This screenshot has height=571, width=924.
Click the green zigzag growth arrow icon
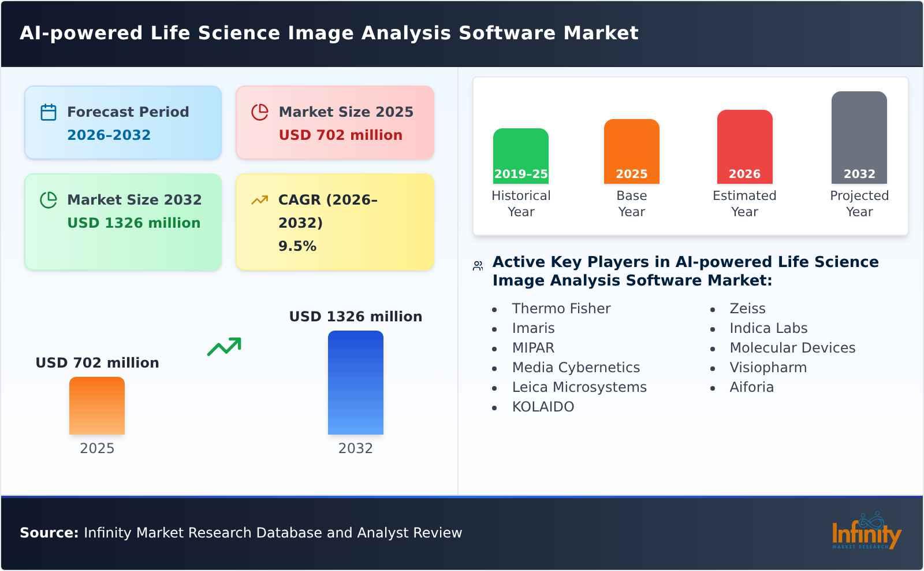(x=225, y=347)
